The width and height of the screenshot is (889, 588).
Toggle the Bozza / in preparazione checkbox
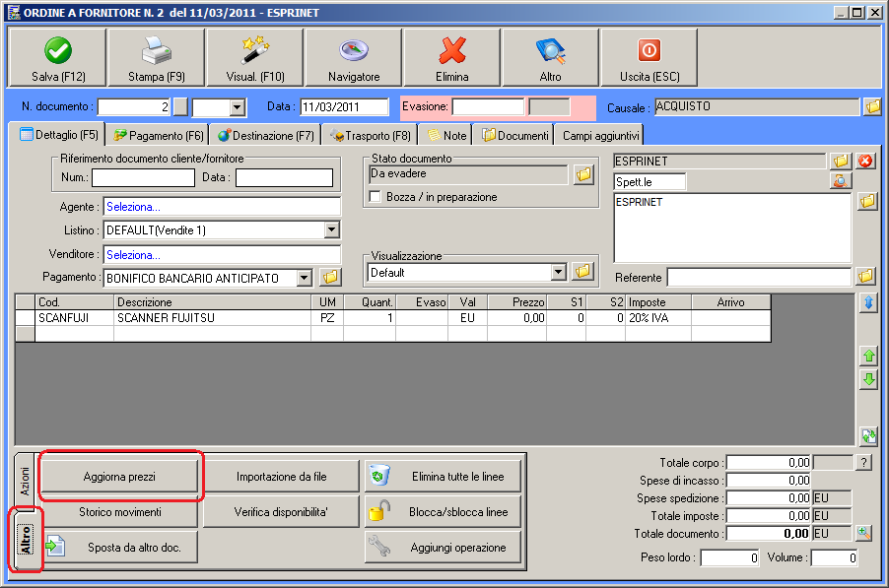(x=375, y=197)
